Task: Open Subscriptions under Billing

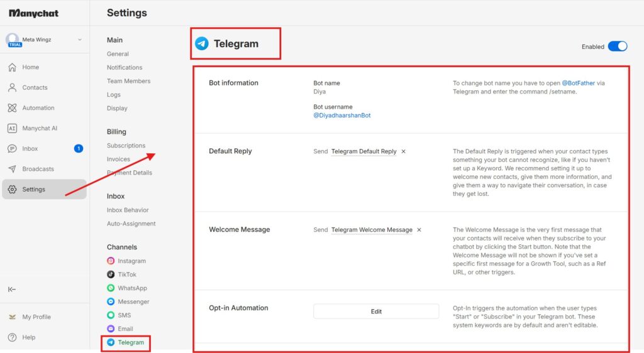Action: point(126,146)
